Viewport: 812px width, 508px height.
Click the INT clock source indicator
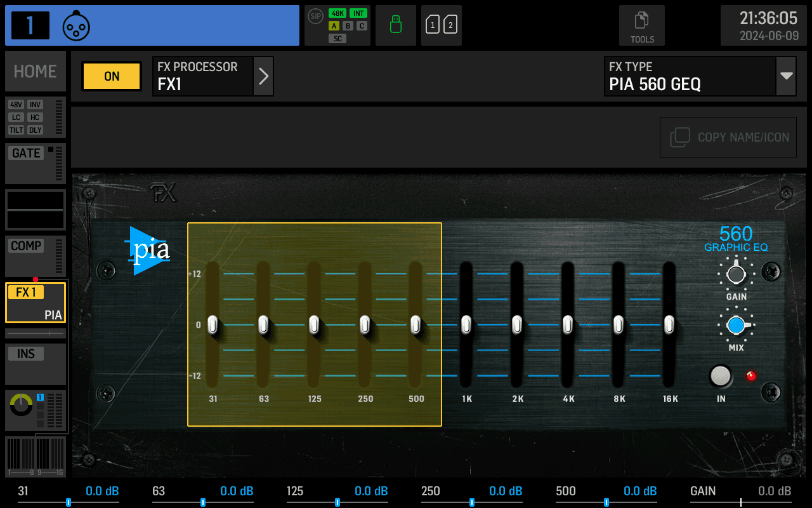[358, 13]
